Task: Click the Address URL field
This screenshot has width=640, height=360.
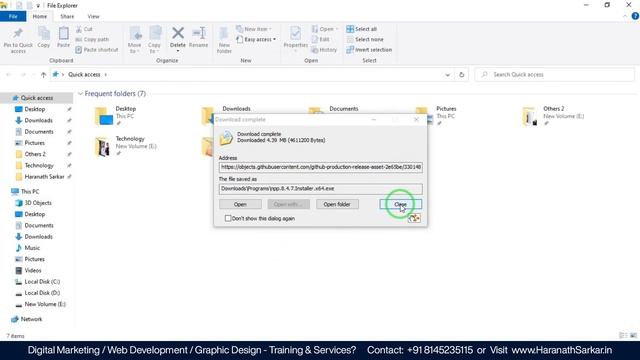Action: (320, 167)
